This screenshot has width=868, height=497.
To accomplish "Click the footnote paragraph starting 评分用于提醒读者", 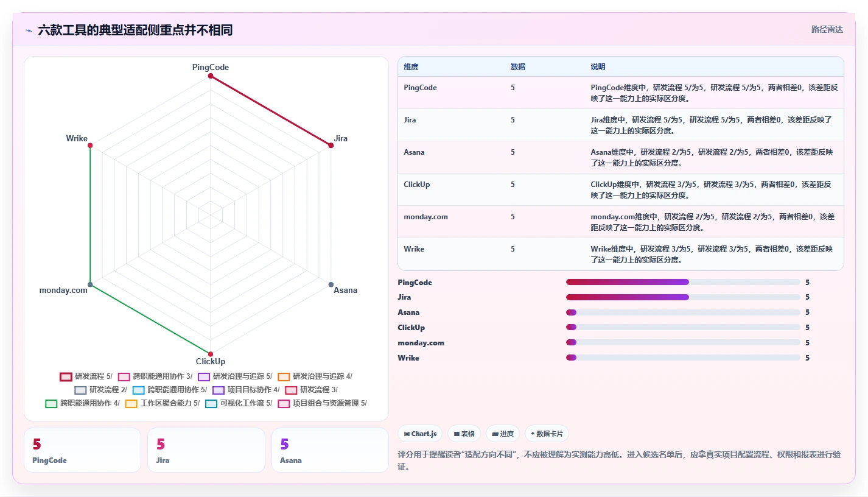I will [619, 460].
